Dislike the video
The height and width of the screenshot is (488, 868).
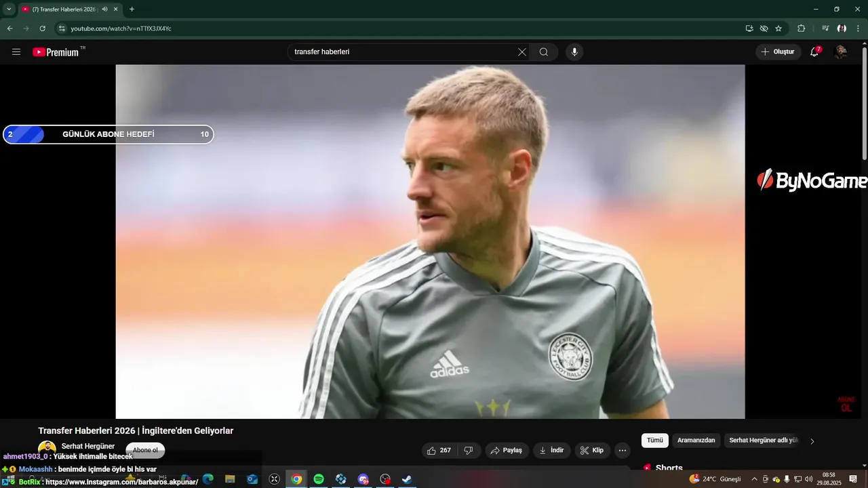point(469,450)
